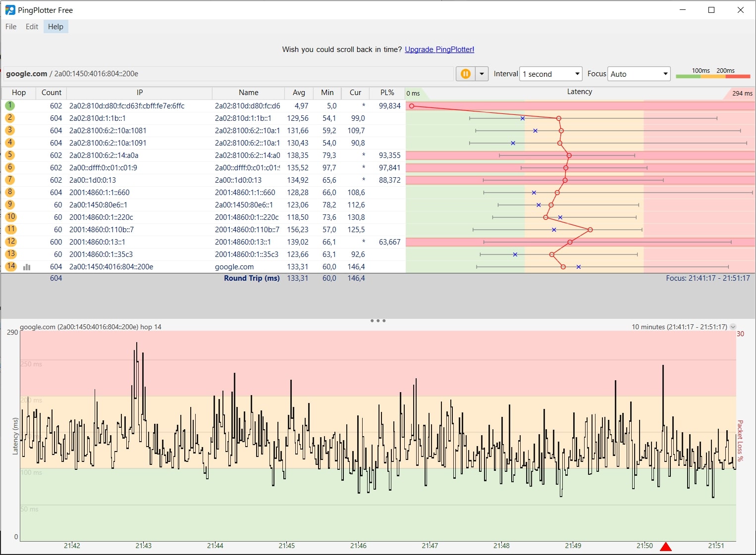Click the hop 1 green circle icon
Image resolution: width=756 pixels, height=555 pixels.
[x=10, y=105]
